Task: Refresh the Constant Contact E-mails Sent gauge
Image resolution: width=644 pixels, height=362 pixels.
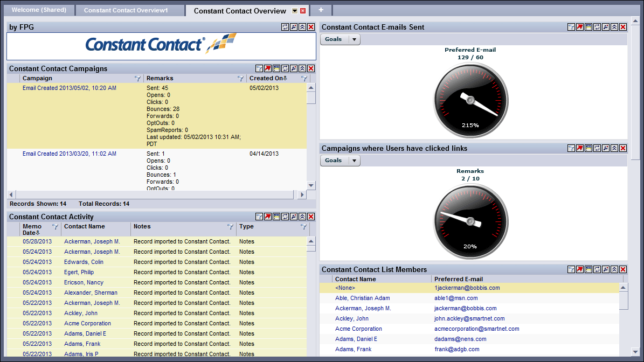Action: click(597, 26)
